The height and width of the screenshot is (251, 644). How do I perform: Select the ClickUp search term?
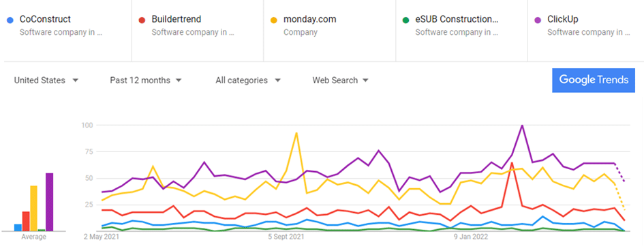click(563, 19)
